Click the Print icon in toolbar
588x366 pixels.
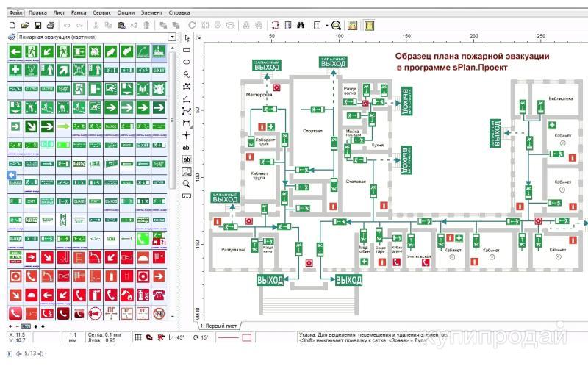52,25
